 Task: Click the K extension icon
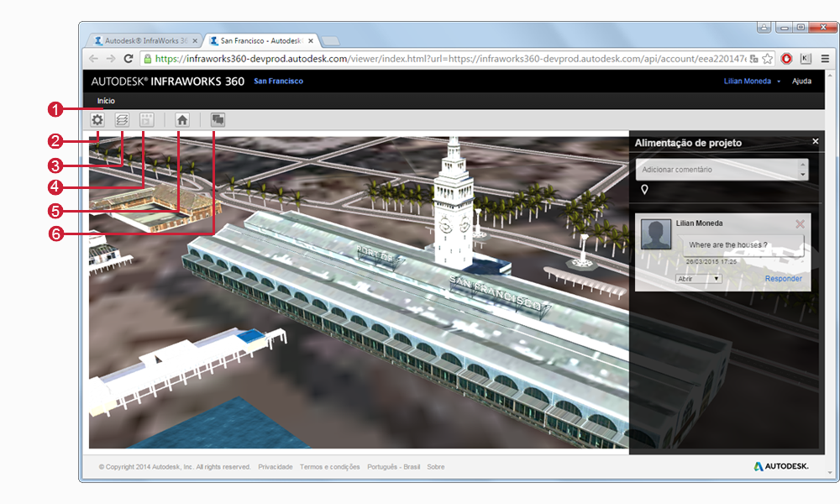coord(806,59)
